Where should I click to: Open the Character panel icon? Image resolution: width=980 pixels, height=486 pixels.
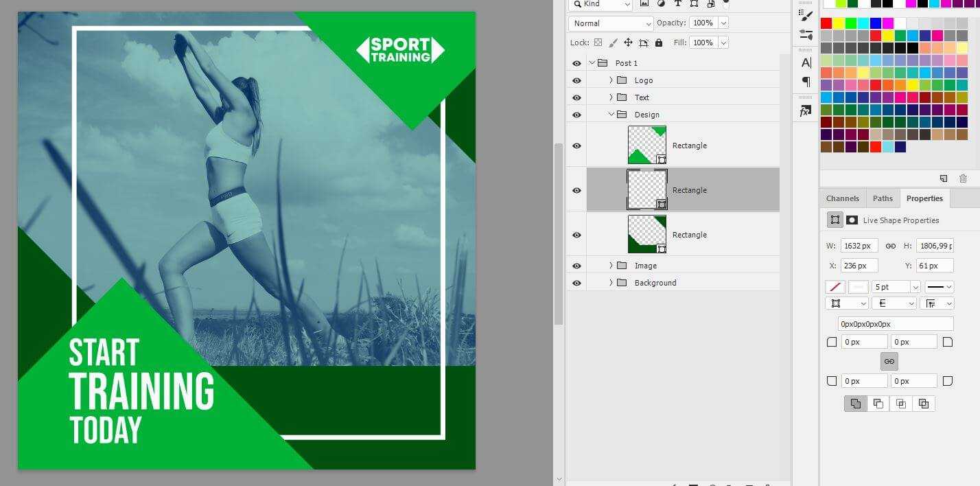point(806,62)
